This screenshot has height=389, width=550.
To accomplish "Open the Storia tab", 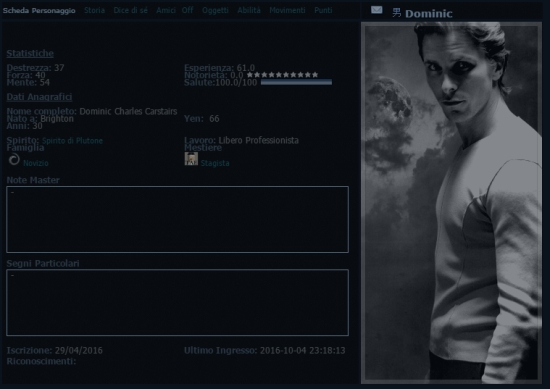I will point(94,10).
